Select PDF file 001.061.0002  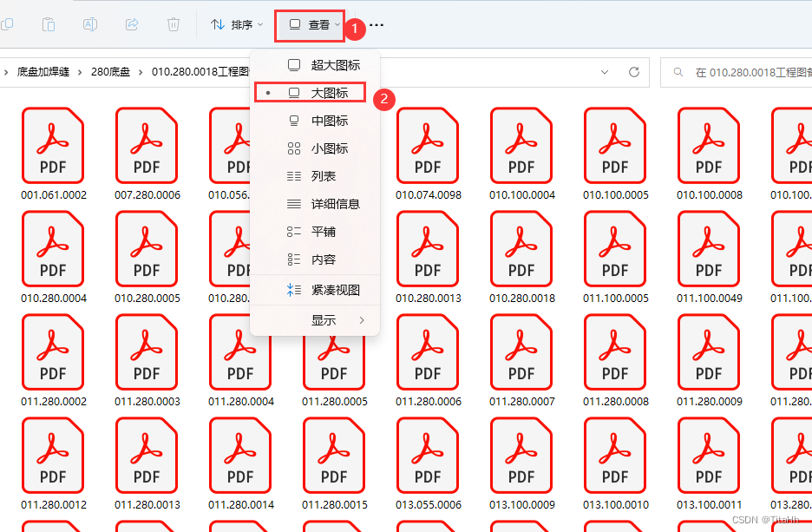(53, 154)
